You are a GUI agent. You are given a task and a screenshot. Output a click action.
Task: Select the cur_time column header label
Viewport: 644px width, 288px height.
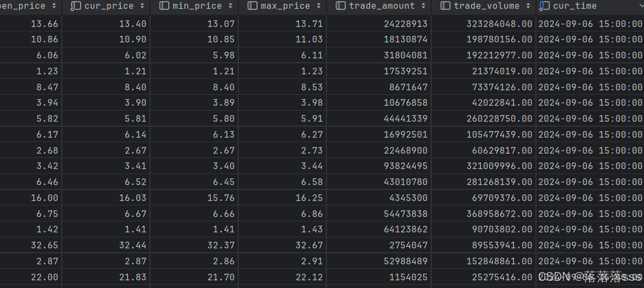pos(575,6)
